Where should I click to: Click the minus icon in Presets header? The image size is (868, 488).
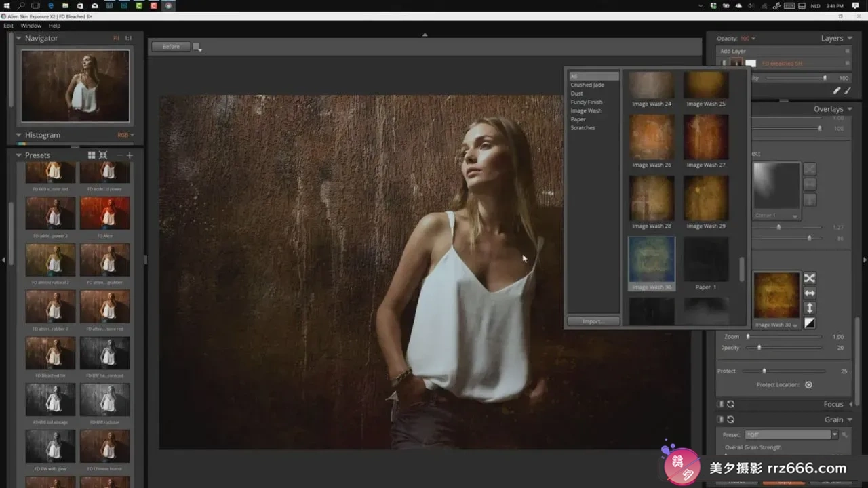coord(119,155)
